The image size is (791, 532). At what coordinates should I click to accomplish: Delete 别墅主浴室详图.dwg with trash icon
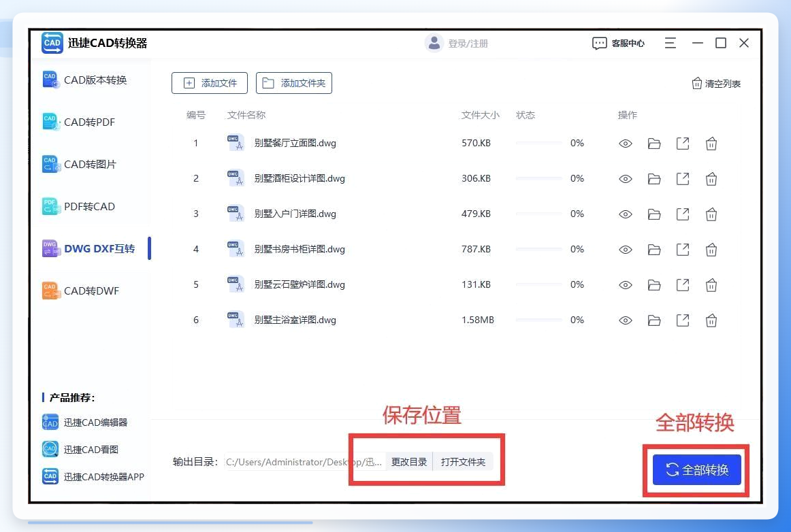(x=711, y=320)
